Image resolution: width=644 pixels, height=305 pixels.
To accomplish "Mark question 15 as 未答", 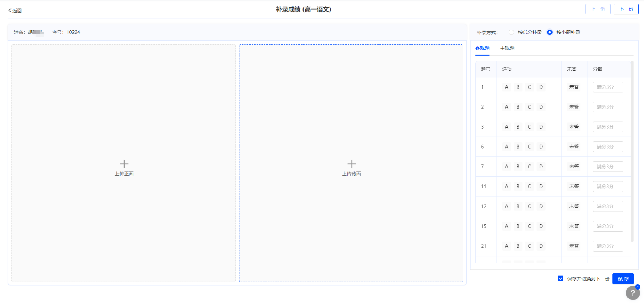I will [x=574, y=226].
